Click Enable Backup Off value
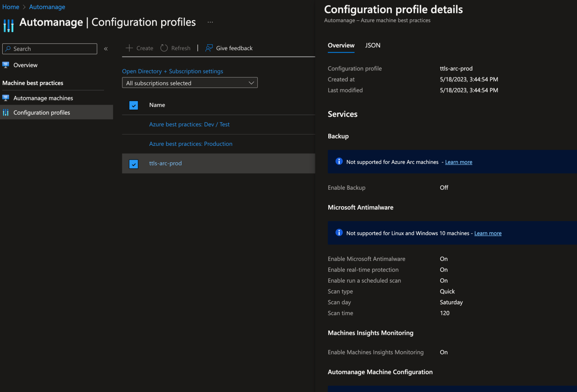The width and height of the screenshot is (577, 392). coord(444,187)
